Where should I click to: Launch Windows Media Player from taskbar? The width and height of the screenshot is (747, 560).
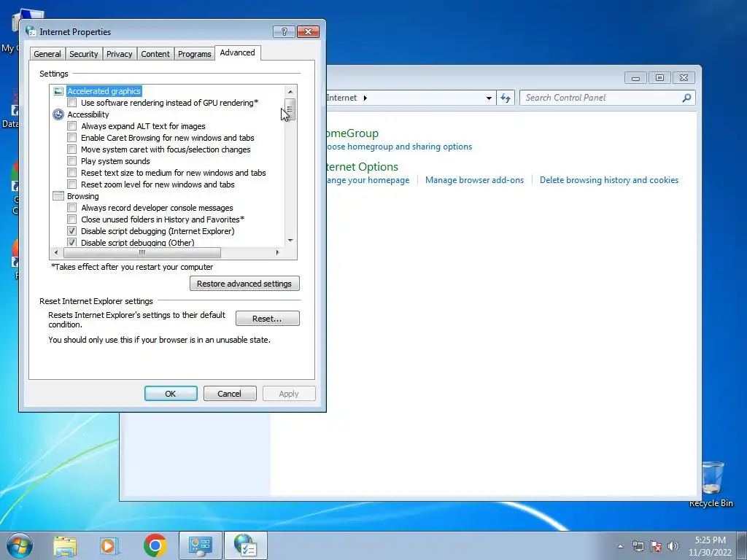tap(109, 545)
